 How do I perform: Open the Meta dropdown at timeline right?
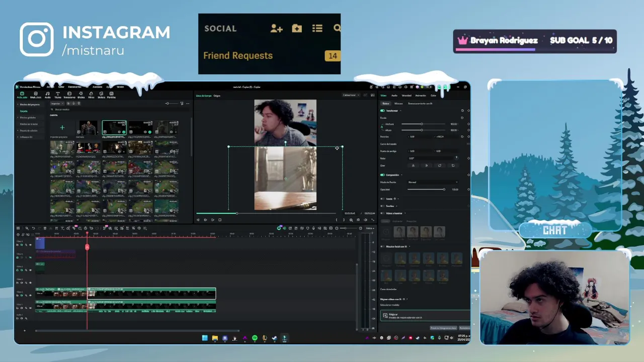[370, 228]
